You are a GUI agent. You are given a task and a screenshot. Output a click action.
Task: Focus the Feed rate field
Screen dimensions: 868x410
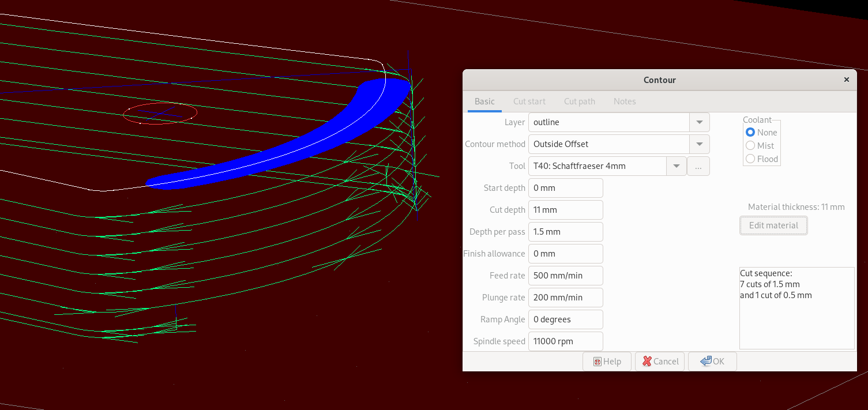coord(565,276)
